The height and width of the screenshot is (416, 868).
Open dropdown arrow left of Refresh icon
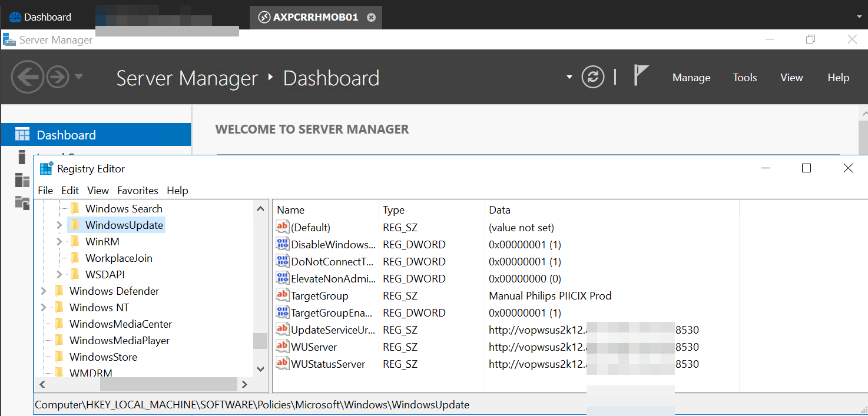[569, 77]
